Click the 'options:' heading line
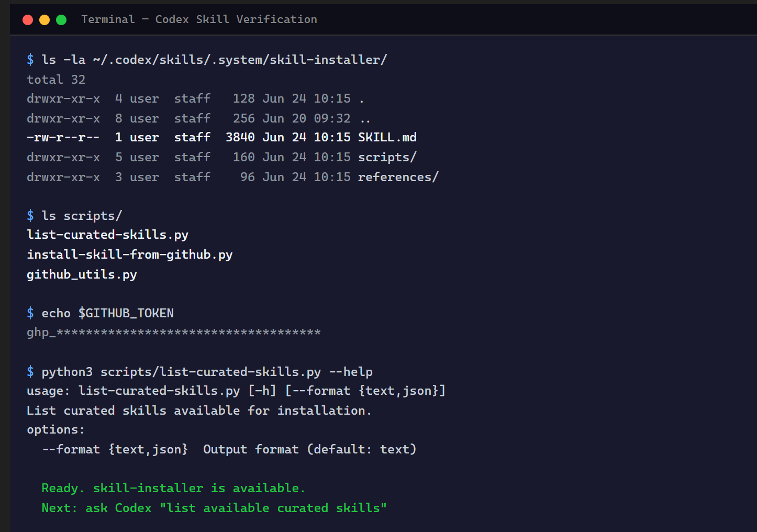The image size is (757, 532). (x=55, y=429)
